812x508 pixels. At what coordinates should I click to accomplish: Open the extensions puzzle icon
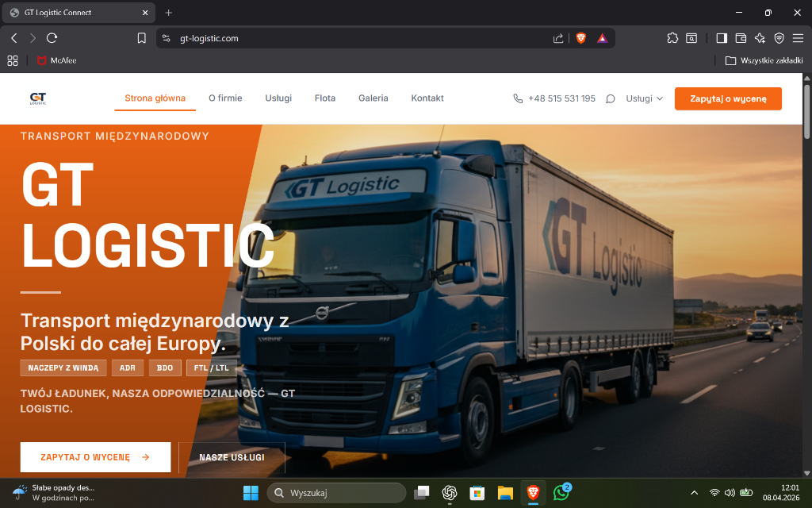(672, 38)
